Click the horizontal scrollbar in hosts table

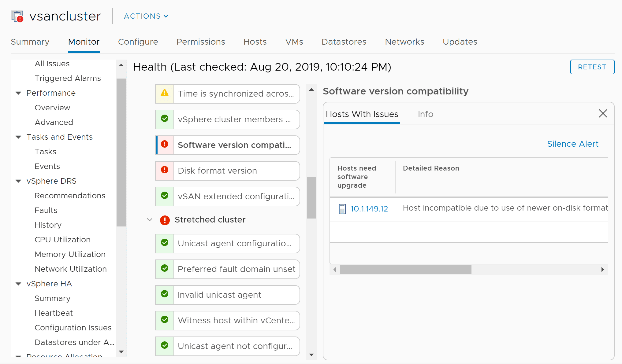pos(405,270)
